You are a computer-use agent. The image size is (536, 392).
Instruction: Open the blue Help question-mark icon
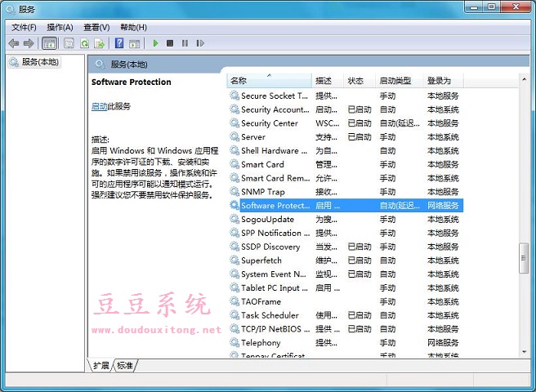pyautogui.click(x=119, y=43)
